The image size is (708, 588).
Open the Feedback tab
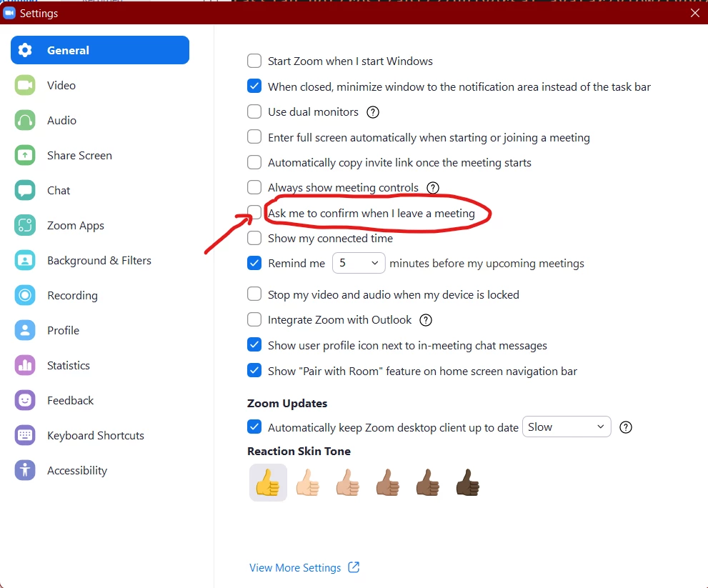tap(100, 400)
